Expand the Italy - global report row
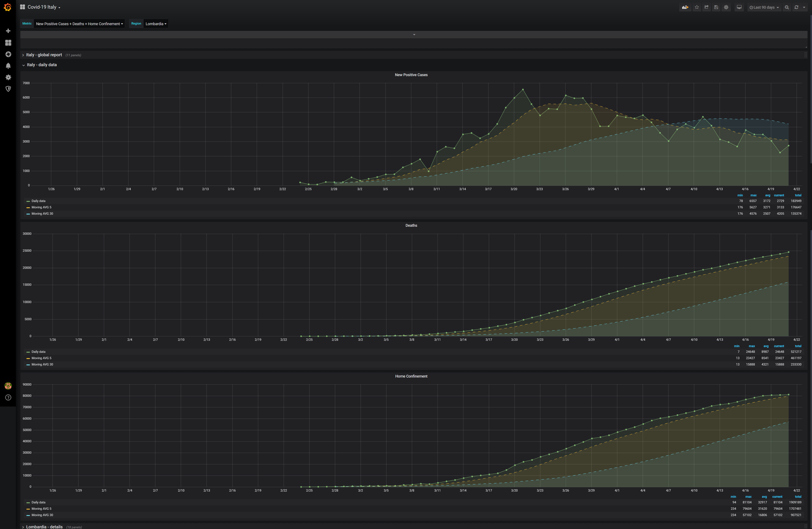Viewport: 812px width, 529px height. [x=44, y=55]
